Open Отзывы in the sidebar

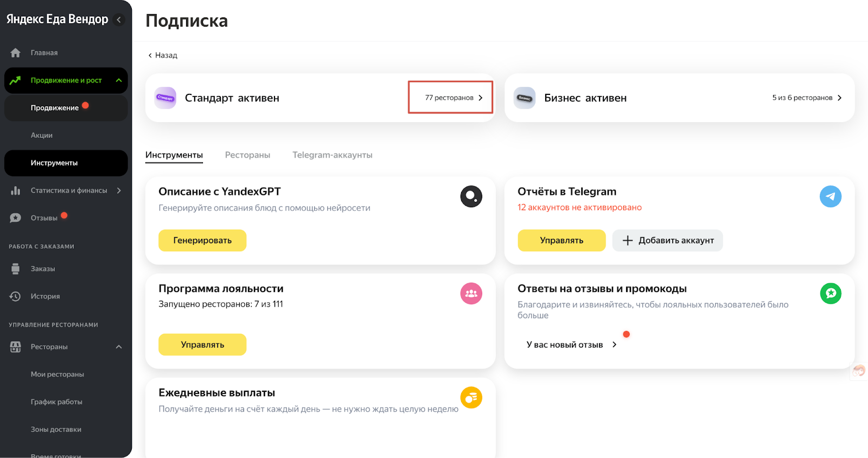pos(44,218)
